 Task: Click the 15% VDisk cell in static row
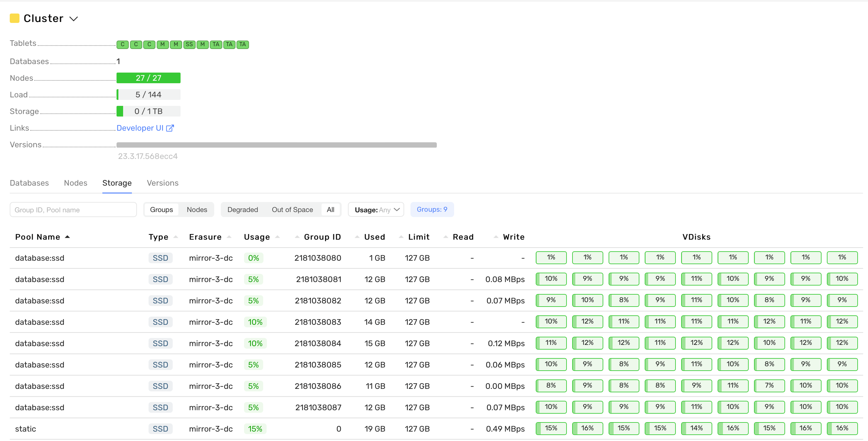point(551,428)
